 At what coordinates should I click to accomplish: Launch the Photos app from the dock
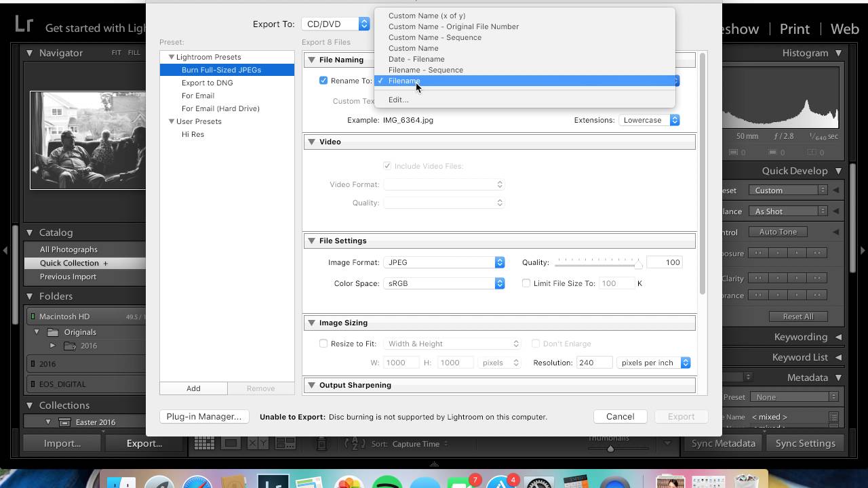[x=349, y=483]
